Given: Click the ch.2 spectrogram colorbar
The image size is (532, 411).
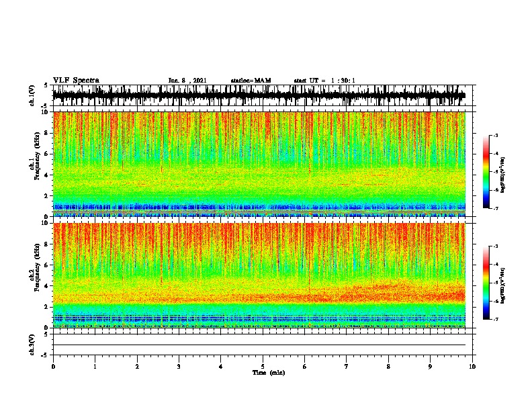Looking at the screenshot, I should pos(486,283).
